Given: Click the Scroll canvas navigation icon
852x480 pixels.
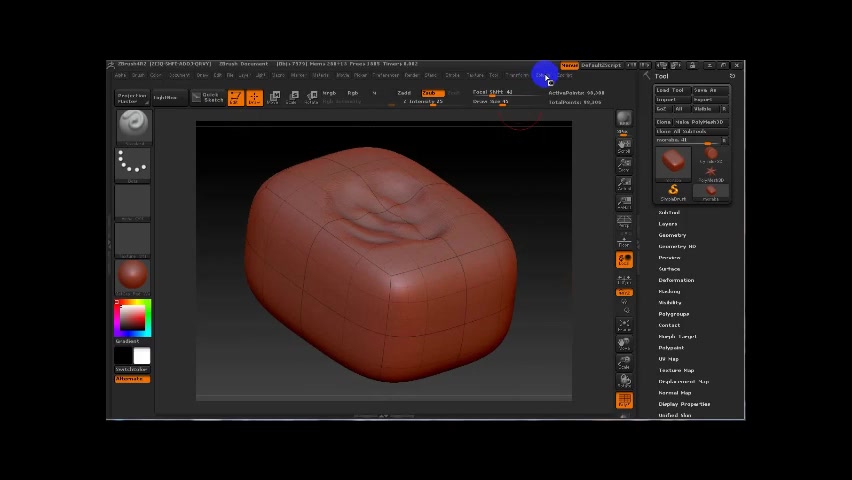Looking at the screenshot, I should tap(624, 147).
